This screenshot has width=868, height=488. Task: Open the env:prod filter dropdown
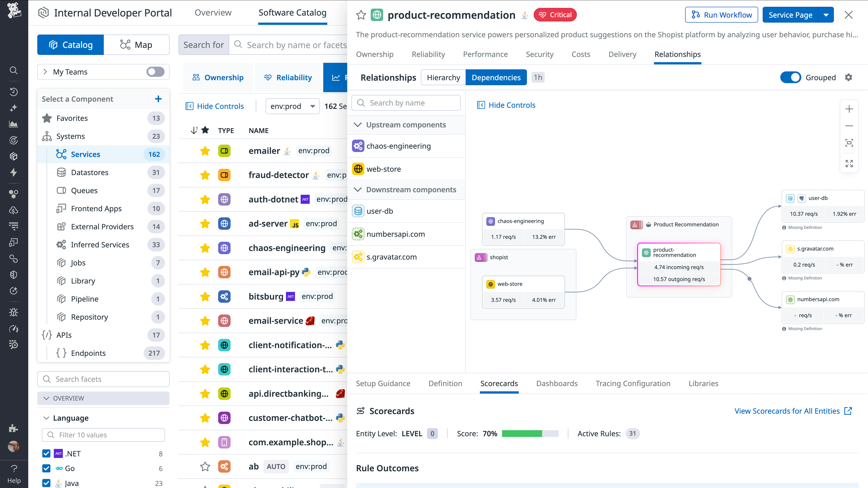pos(292,106)
